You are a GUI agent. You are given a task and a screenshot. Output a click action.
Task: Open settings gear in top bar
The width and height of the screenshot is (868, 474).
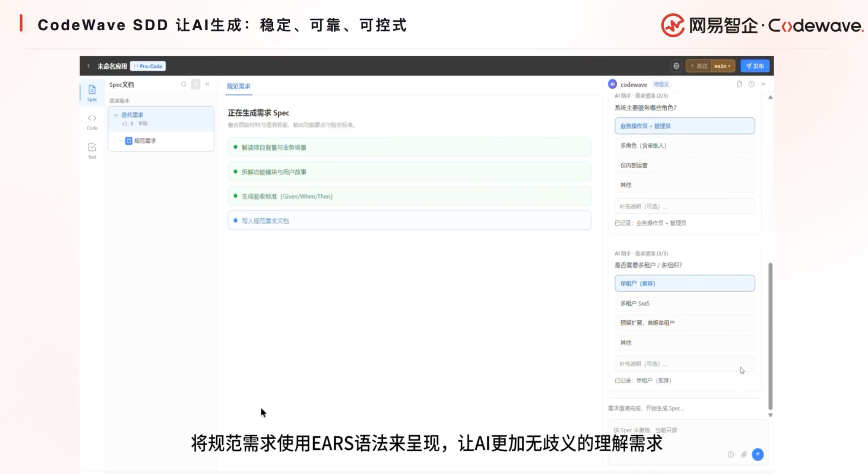click(x=676, y=66)
